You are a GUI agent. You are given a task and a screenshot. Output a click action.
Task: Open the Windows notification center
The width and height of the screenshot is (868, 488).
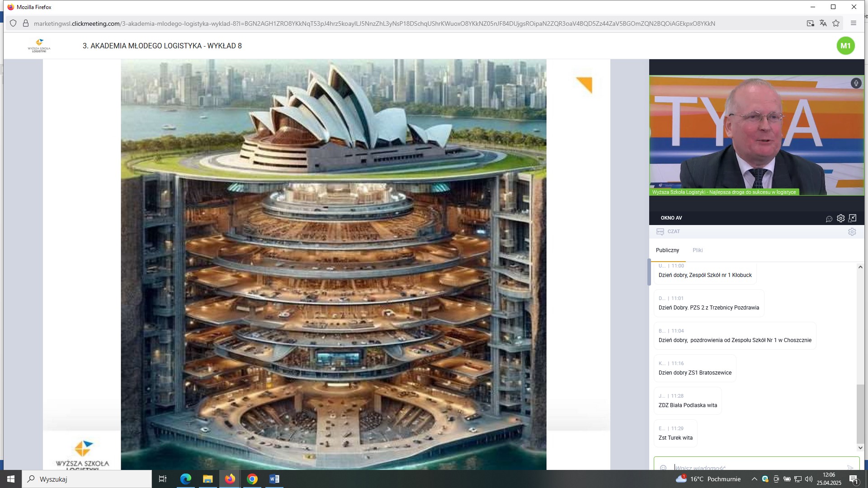(854, 479)
